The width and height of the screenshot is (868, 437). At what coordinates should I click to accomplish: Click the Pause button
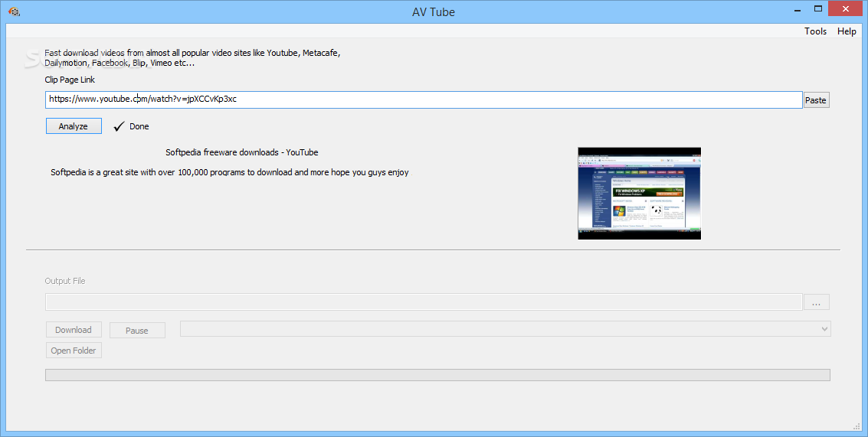137,331
